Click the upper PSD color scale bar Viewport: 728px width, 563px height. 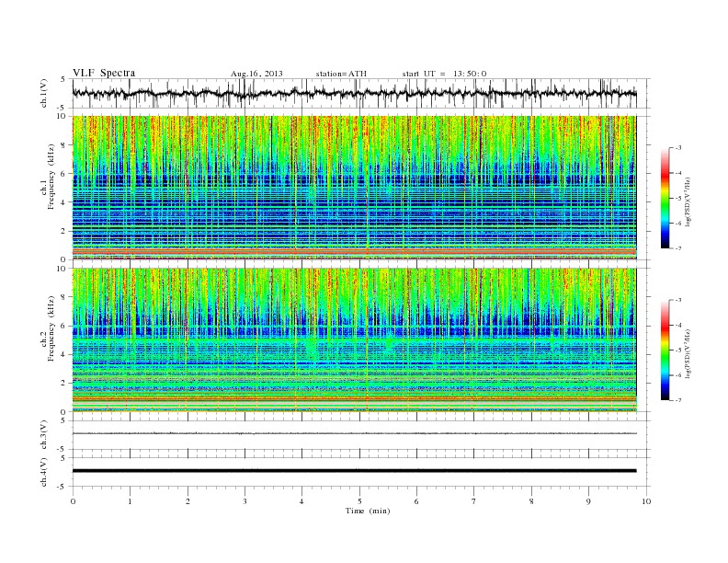665,198
